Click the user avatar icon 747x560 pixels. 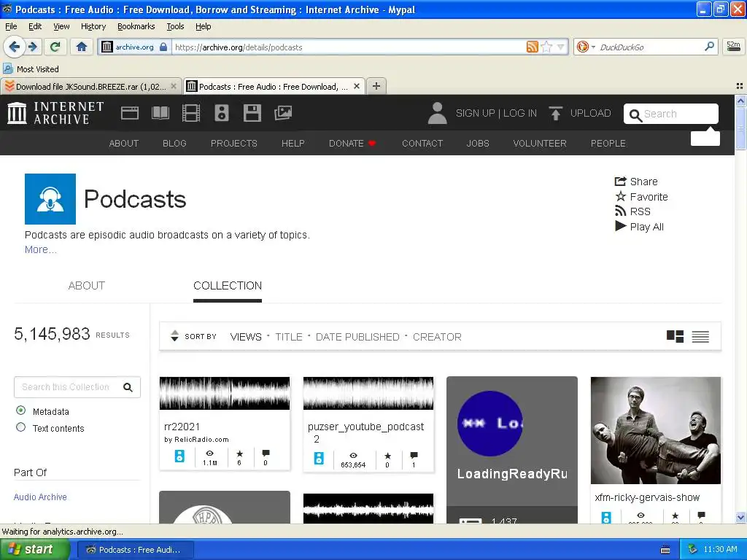coord(437,113)
